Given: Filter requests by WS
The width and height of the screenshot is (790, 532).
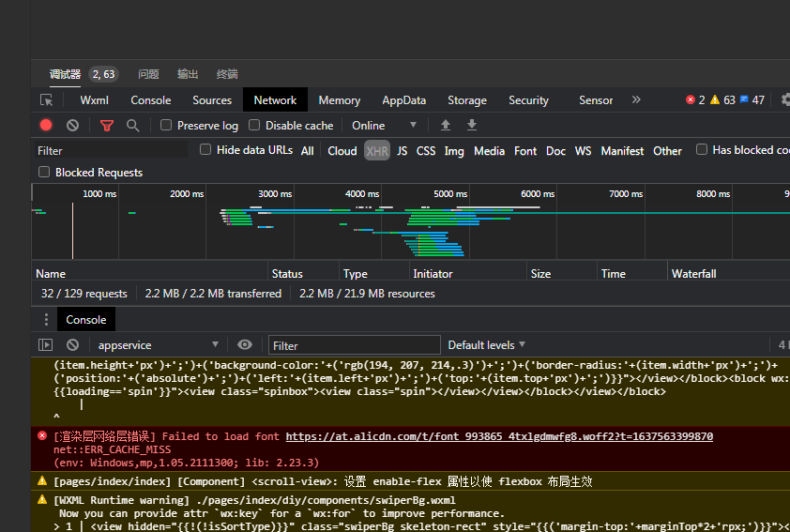Looking at the screenshot, I should (x=583, y=151).
